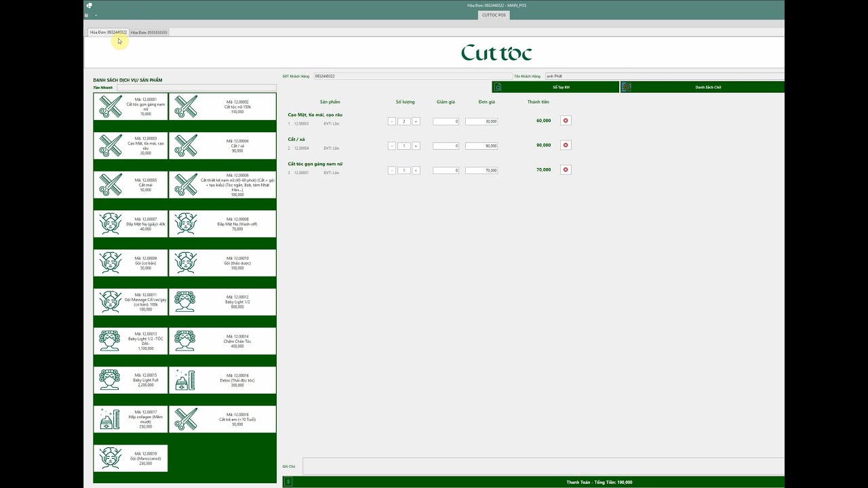Screen dimensions: 868x488
Task: Switch to tab Hóa Đơn: 0932440322
Action: tap(108, 32)
